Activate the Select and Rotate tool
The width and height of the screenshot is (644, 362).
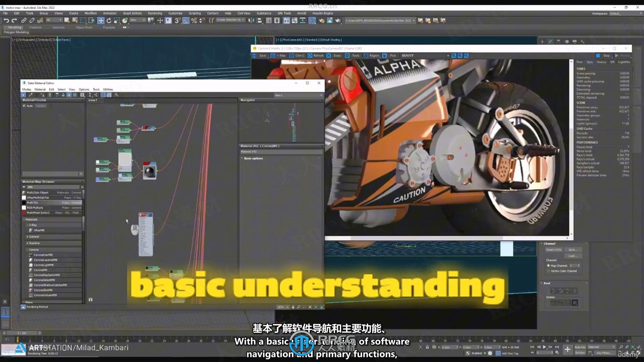tap(109, 21)
